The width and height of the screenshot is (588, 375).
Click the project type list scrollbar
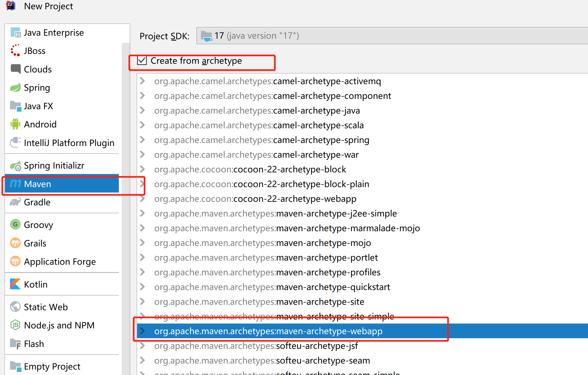point(126,191)
